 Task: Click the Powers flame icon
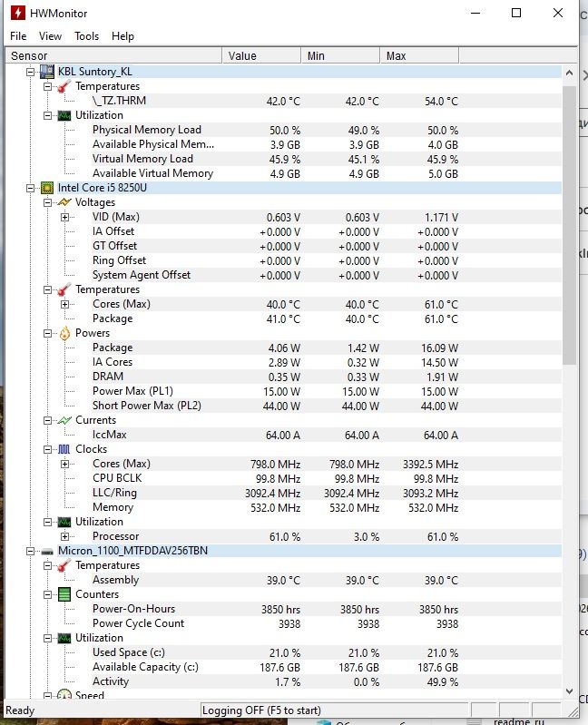click(64, 333)
